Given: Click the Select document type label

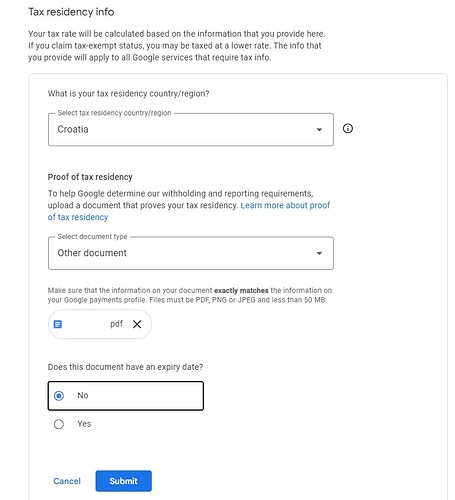Looking at the screenshot, I should tap(92, 237).
